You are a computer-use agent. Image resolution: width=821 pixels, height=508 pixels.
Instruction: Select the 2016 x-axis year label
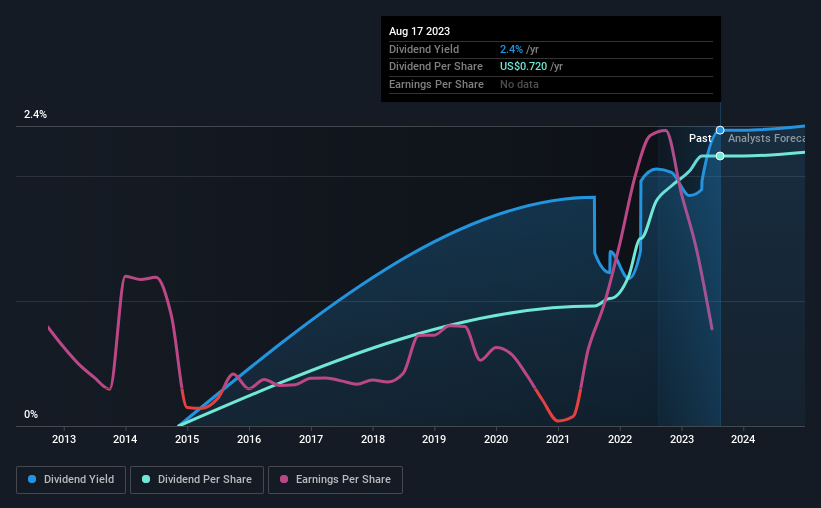coord(249,439)
